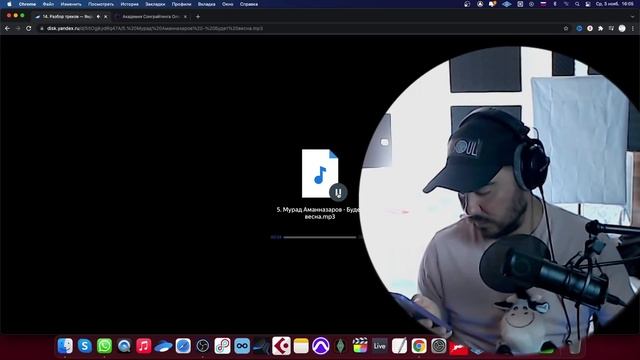Open the purple arch app in Dock
This screenshot has width=640, height=360.
pyautogui.click(x=320, y=346)
